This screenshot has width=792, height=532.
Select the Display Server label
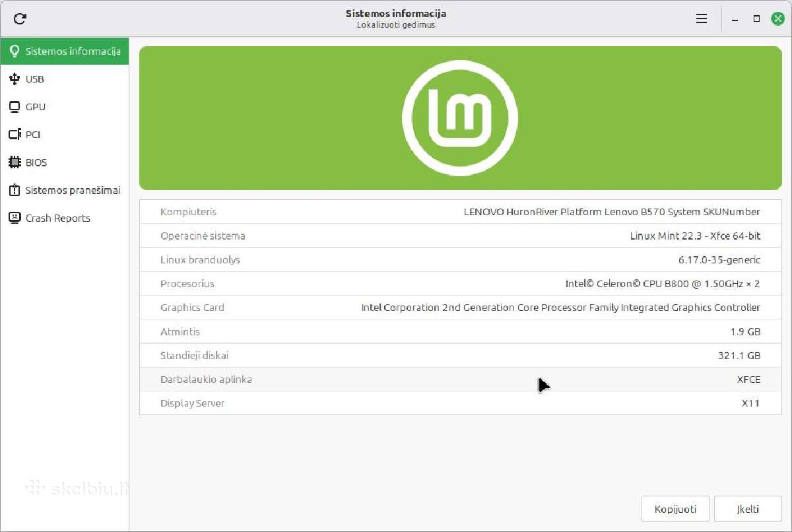click(x=192, y=403)
